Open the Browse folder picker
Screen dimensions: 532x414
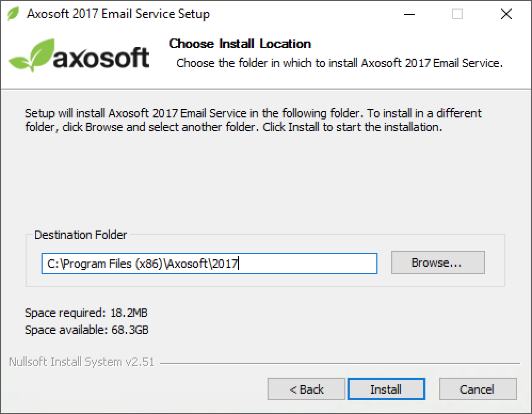438,262
